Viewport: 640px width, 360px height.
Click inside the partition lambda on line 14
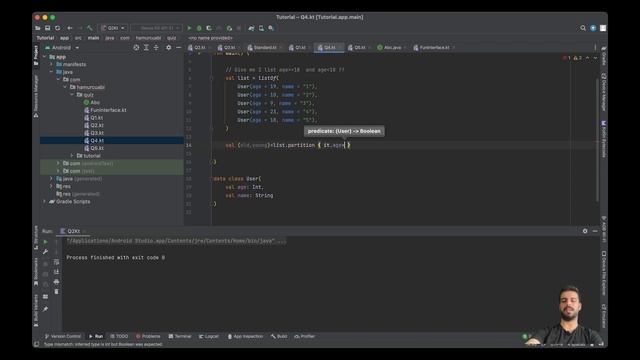tap(334, 145)
